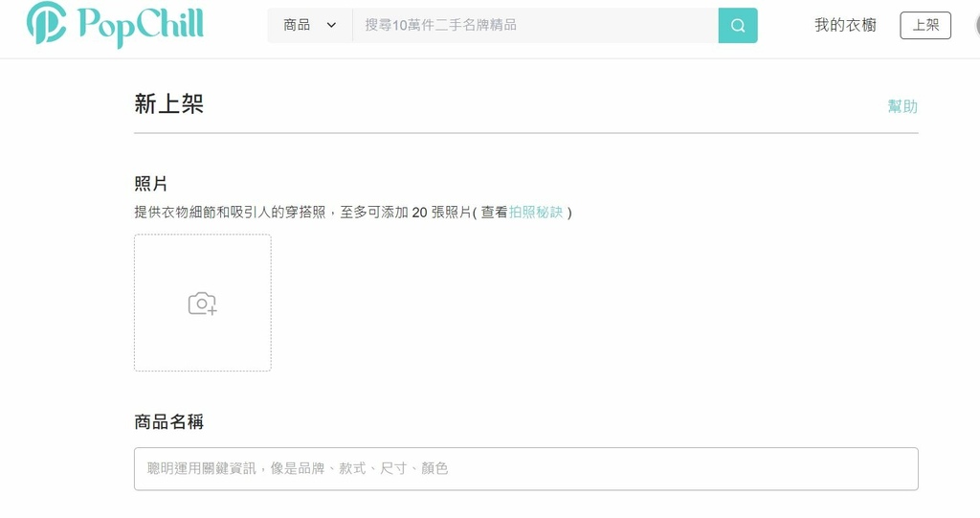Focus the search box for 二手名牌精品

coord(535,26)
